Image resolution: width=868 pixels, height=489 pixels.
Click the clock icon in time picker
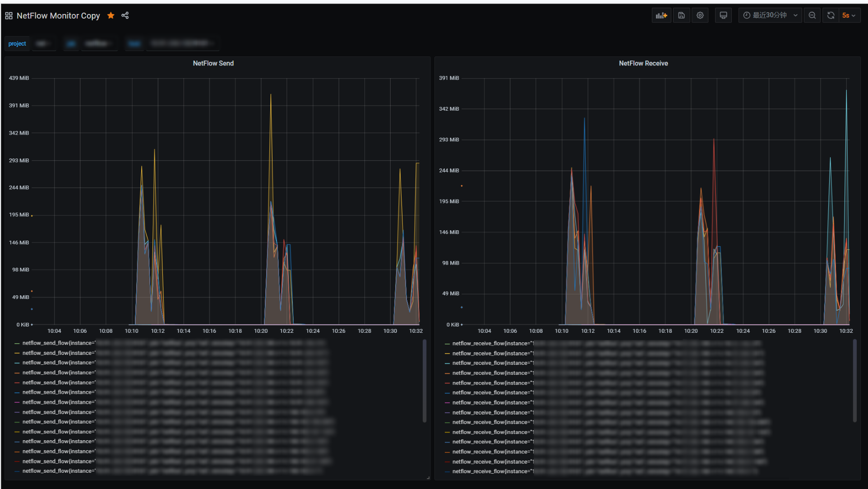[747, 15]
